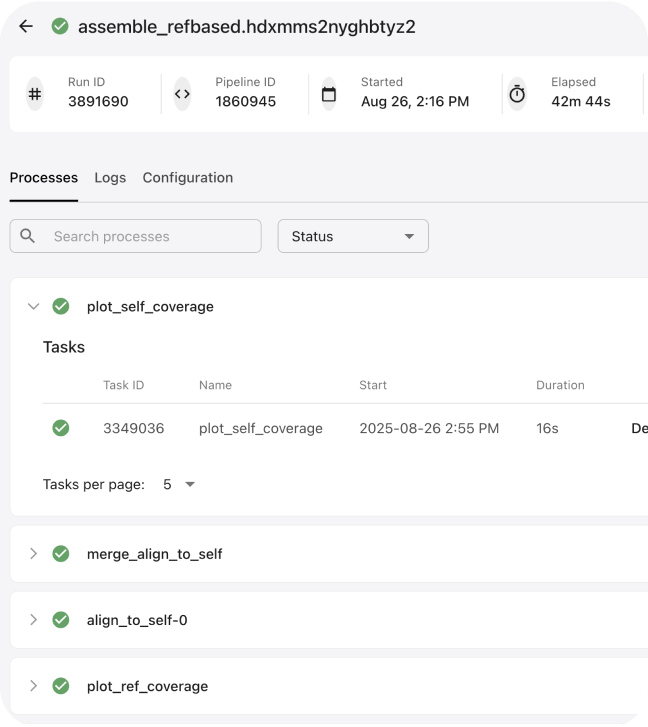Switch to the Configuration tab
The height and width of the screenshot is (727, 648).
188,178
